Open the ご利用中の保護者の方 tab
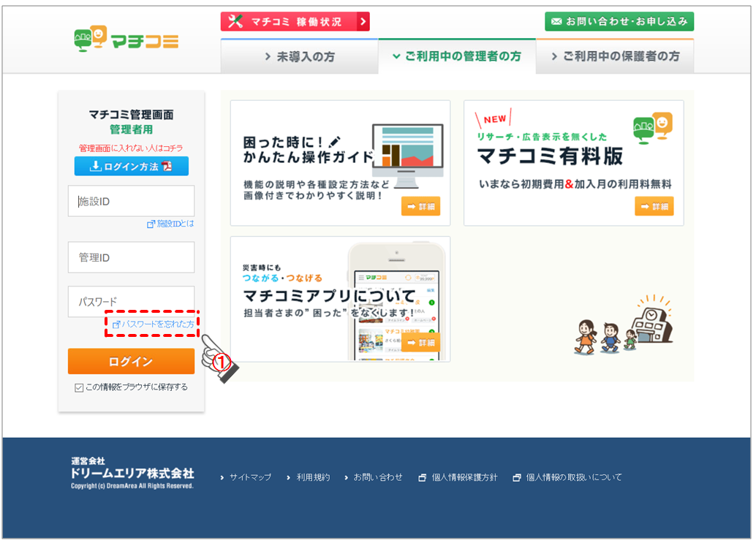The image size is (756, 543). point(615,56)
